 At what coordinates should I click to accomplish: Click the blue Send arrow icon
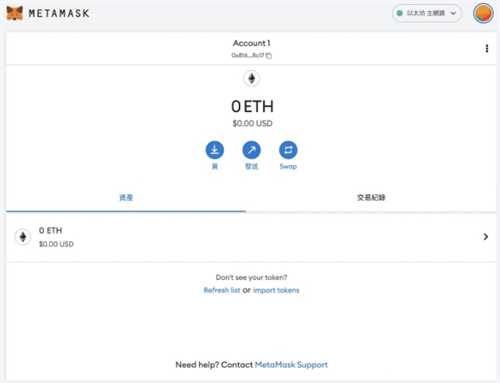[x=252, y=150]
